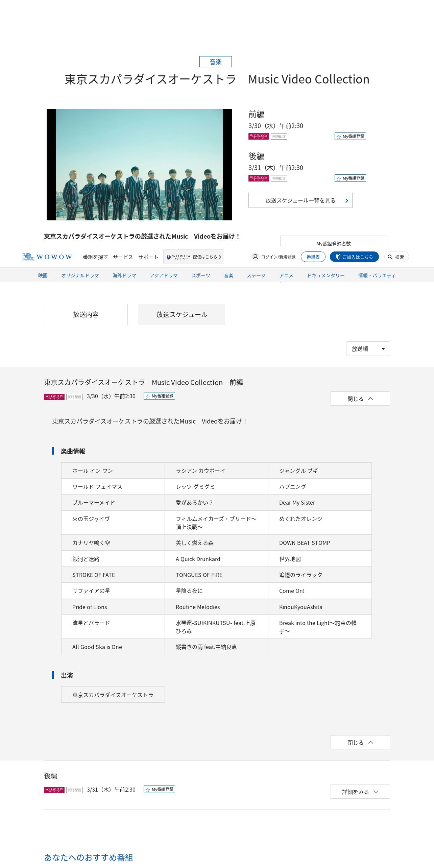Click the WOWOW Live badge under 前編 3/30
Screen dimensions: 434x868
point(259,136)
